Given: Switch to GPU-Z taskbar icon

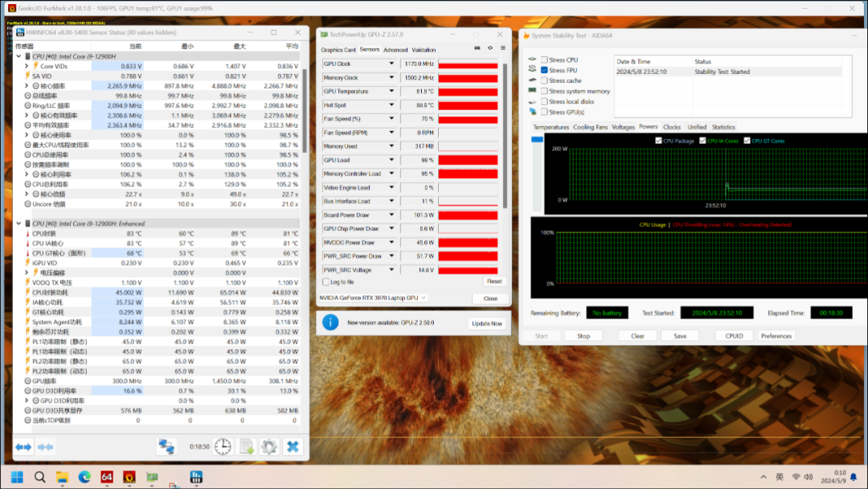Looking at the screenshot, I should (152, 477).
